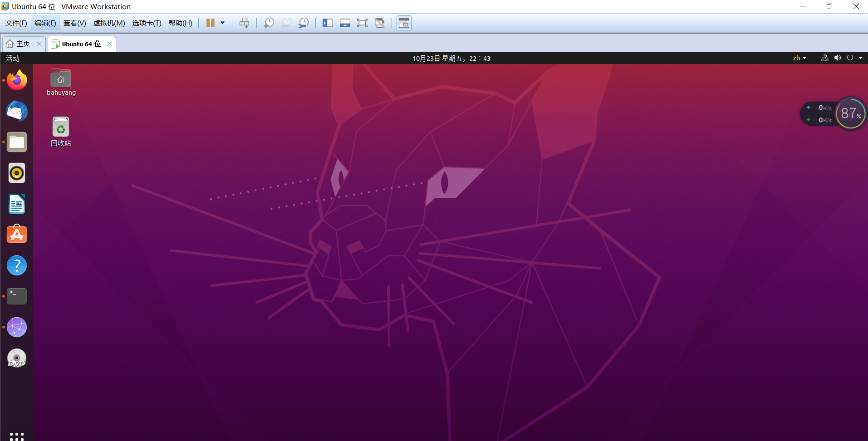Minimize the VMware Workstation window

pos(803,6)
